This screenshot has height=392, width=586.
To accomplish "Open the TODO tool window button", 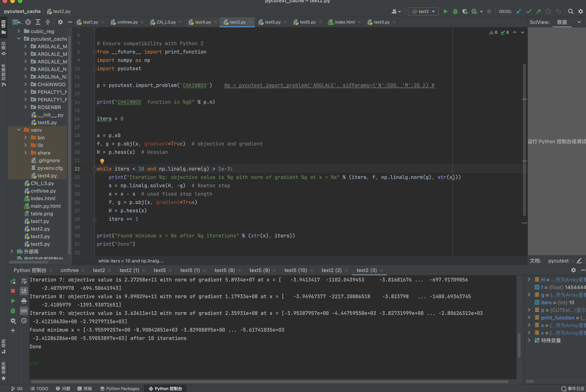I will 39,389.
